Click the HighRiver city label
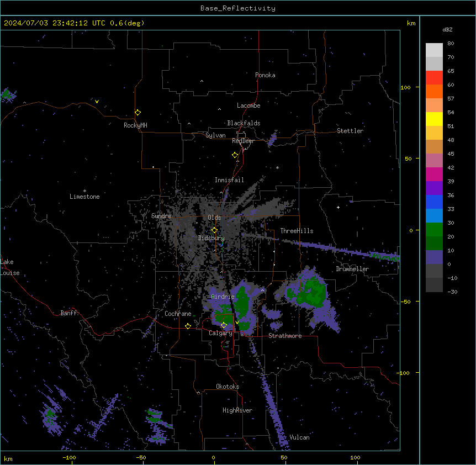Viewport: 476px width, 465px height. [237, 410]
